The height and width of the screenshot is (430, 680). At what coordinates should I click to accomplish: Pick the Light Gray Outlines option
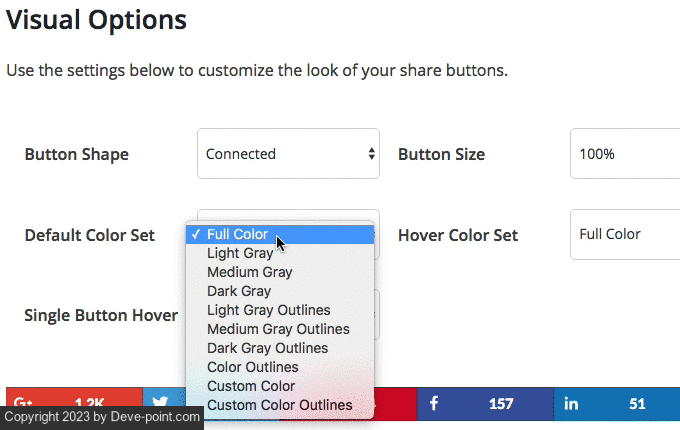coord(268,310)
